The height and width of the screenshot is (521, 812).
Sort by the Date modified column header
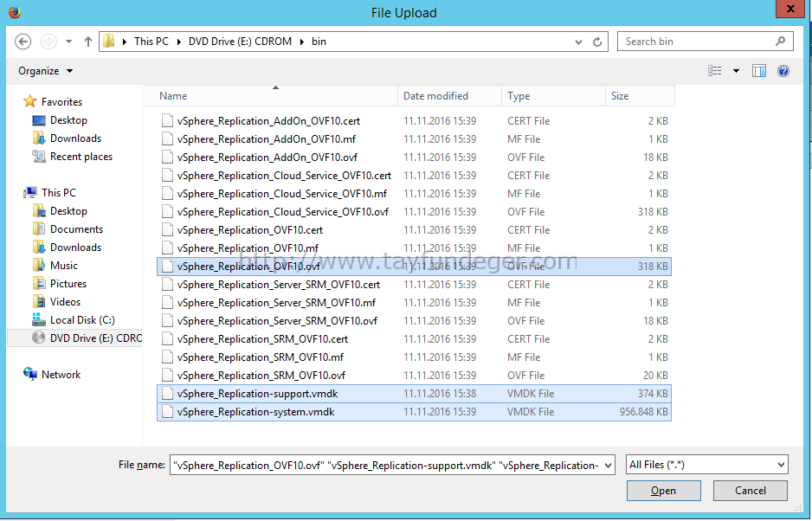[449, 96]
